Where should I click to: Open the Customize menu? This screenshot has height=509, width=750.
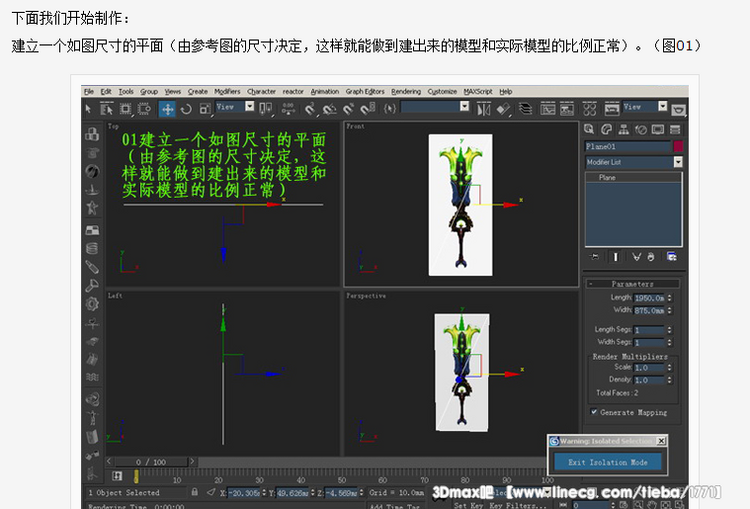[x=442, y=91]
